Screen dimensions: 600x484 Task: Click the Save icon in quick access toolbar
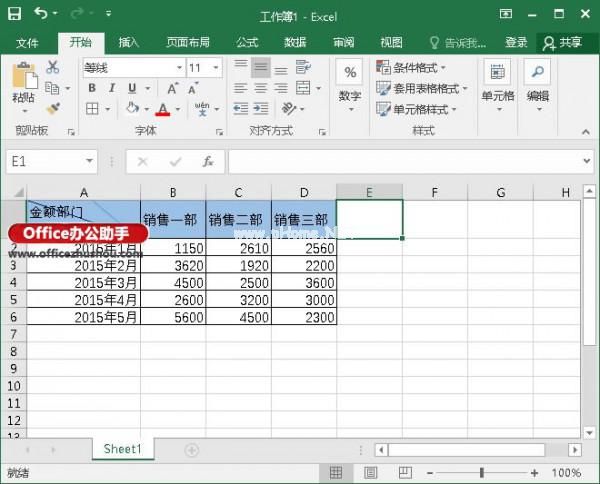pos(14,15)
